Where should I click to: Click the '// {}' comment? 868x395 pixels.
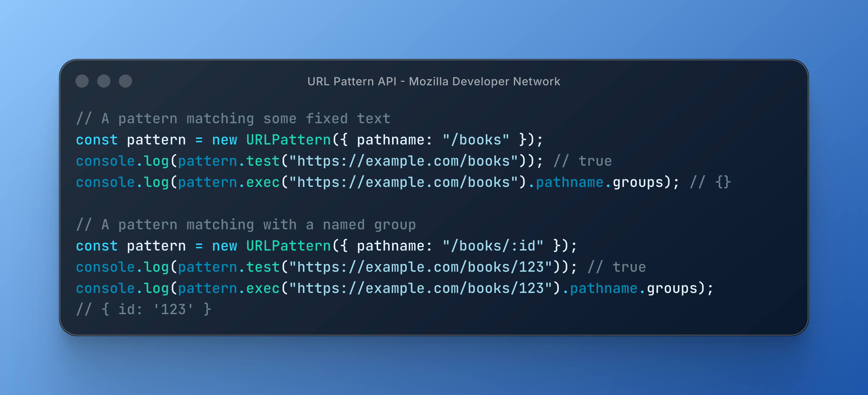click(710, 182)
